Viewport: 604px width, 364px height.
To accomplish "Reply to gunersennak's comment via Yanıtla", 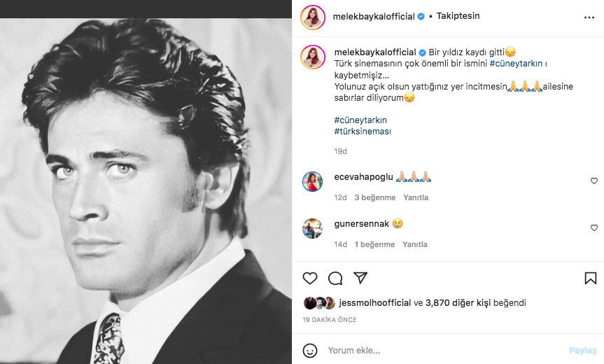I will 415,244.
